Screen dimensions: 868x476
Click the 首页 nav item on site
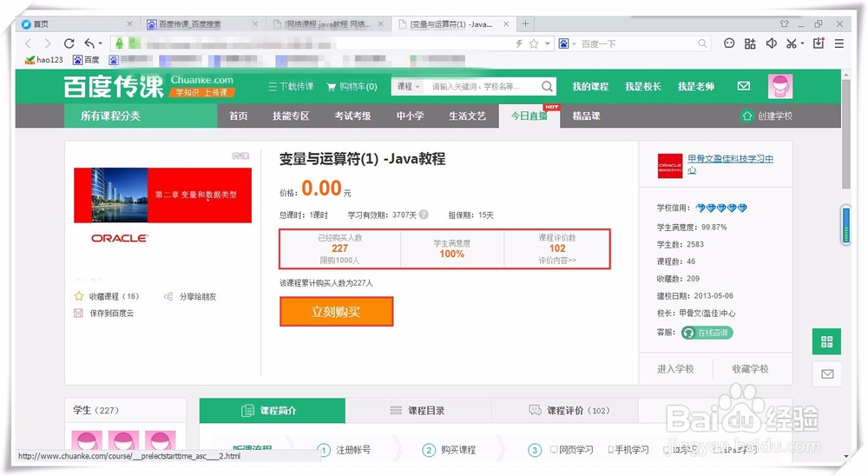(238, 116)
